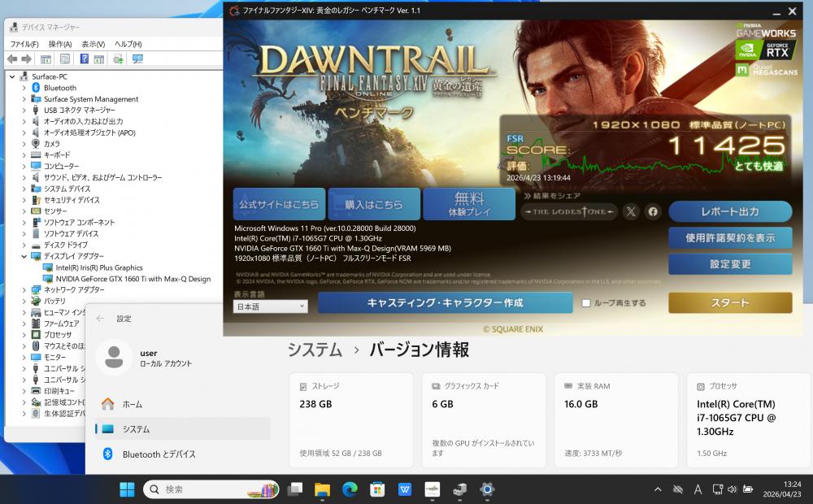Click the ストレージ 238 GB card
Image resolution: width=813 pixels, height=504 pixels.
[x=351, y=420]
